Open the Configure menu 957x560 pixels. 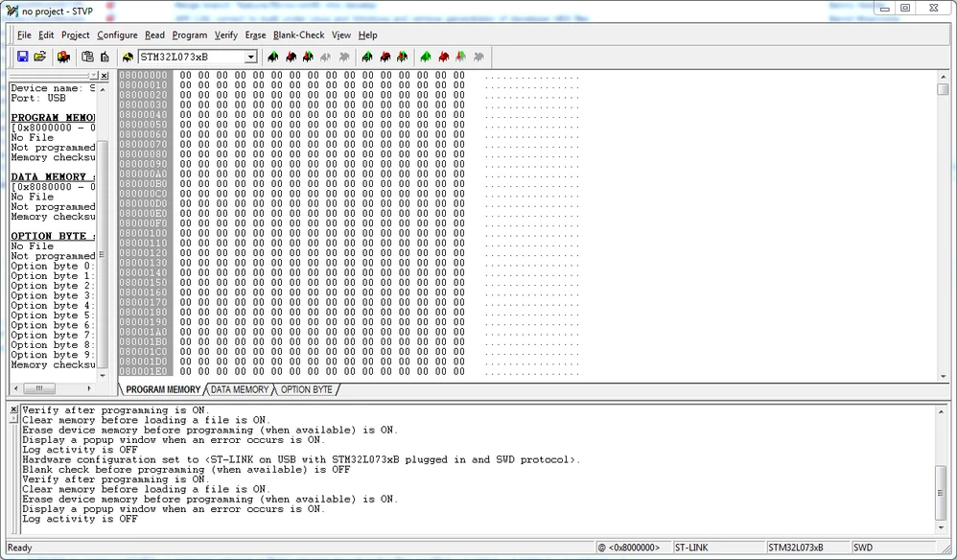(117, 35)
